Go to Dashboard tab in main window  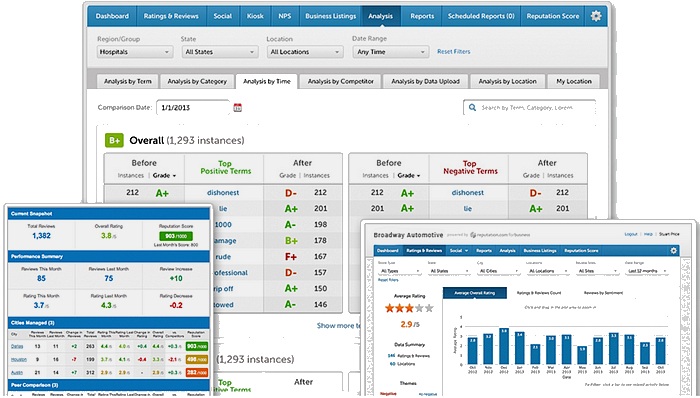click(112, 16)
